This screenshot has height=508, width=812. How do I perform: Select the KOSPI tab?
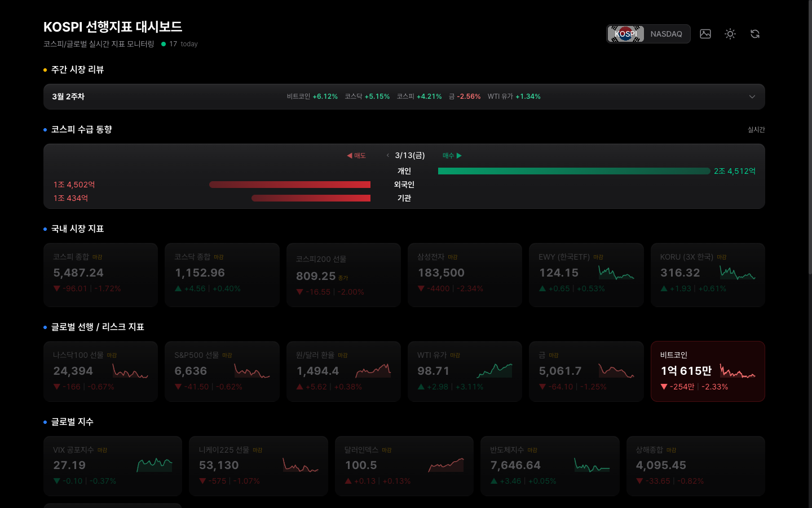point(625,34)
